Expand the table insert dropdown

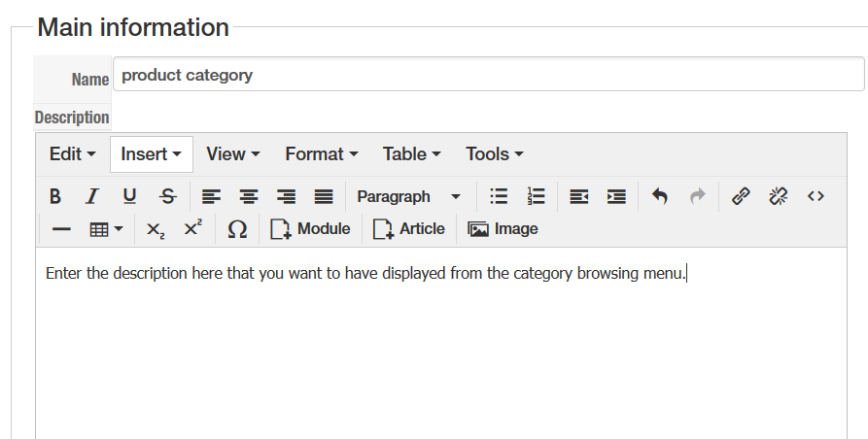106,229
